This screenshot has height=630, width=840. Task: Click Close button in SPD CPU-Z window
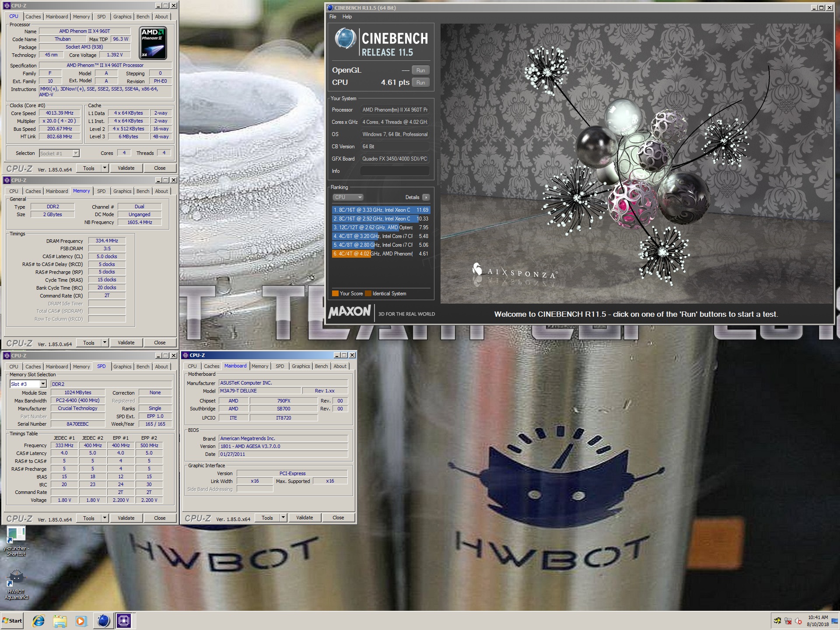click(160, 518)
